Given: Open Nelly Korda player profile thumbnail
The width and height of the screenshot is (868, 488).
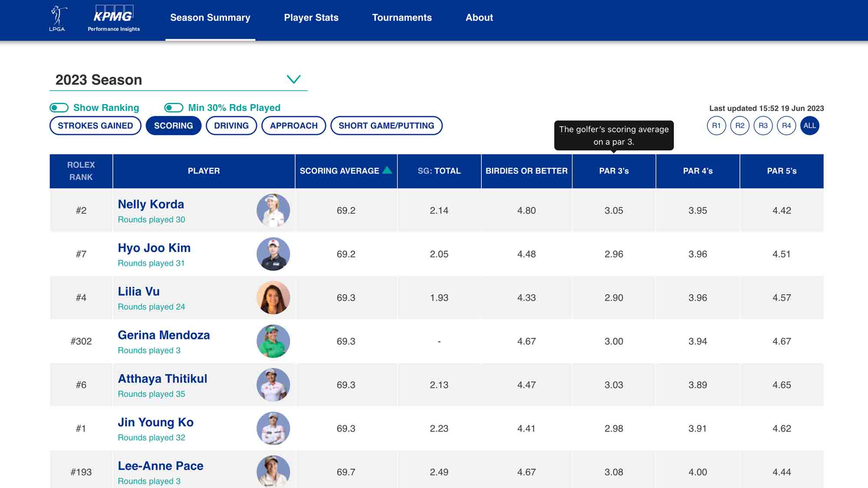Looking at the screenshot, I should pyautogui.click(x=273, y=210).
